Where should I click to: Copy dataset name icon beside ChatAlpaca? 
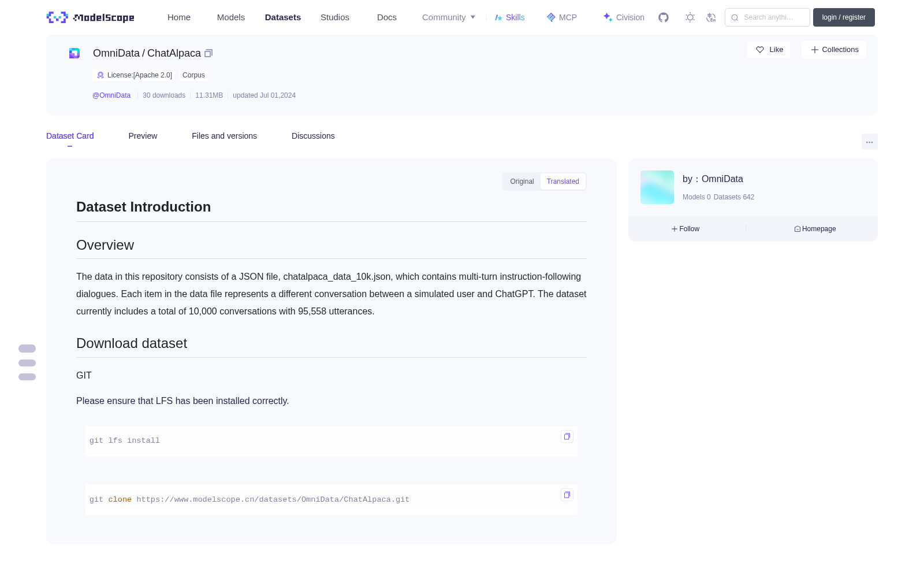tap(208, 53)
